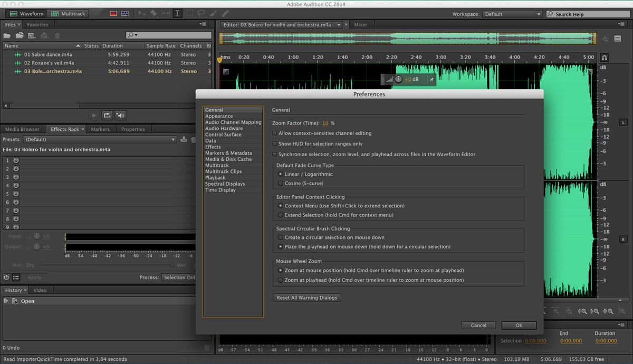Click Insert into Multitrack icon in Files panel
Screen dimensions: 633x364
45,35
